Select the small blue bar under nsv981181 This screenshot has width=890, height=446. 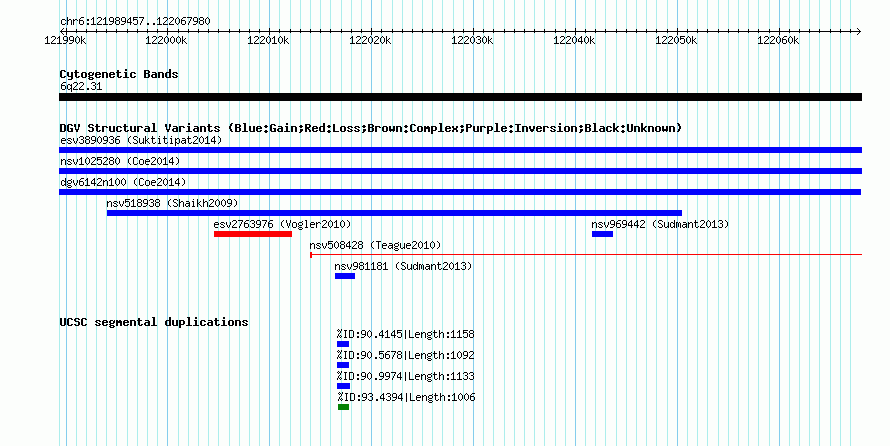click(x=345, y=276)
